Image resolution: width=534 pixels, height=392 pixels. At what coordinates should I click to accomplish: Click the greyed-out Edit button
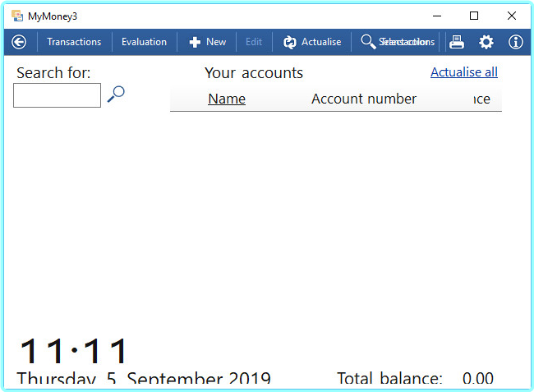click(254, 42)
